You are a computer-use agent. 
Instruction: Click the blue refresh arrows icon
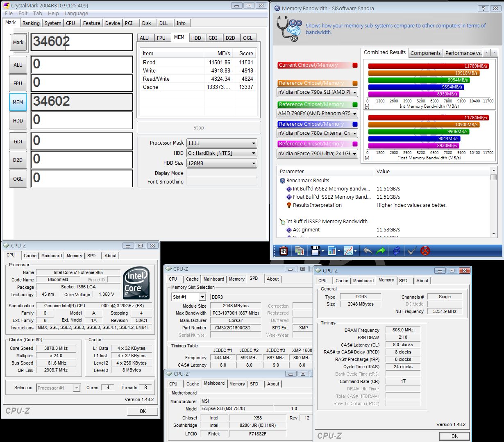[396, 251]
